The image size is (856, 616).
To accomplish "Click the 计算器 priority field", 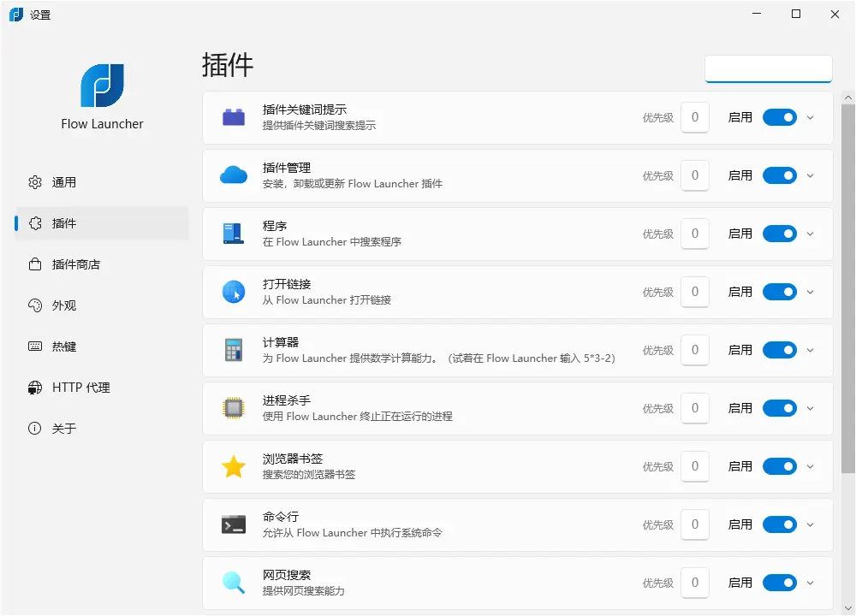I will tap(695, 350).
